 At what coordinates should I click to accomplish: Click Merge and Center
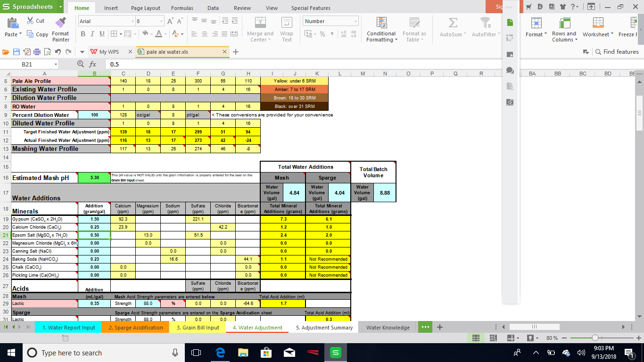click(x=260, y=30)
